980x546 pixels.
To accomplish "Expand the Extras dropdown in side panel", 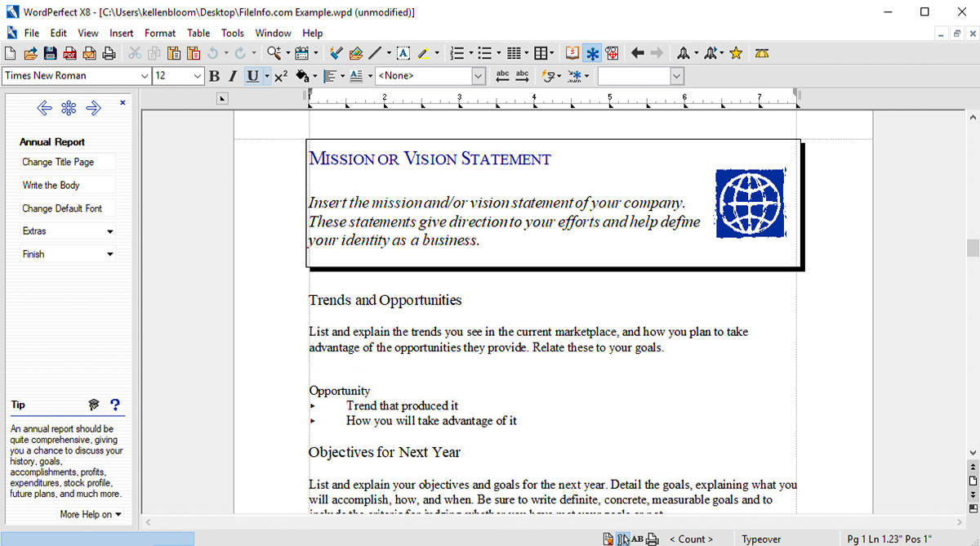I will tap(110, 231).
